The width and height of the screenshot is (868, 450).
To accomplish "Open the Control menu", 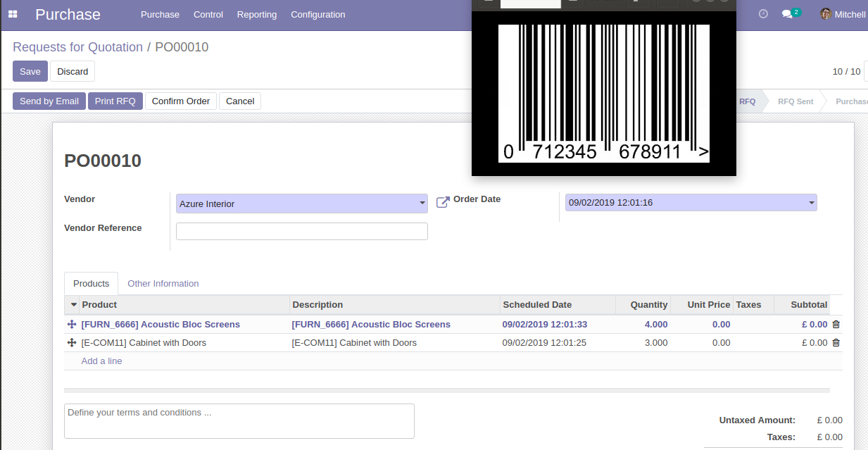I will pyautogui.click(x=208, y=14).
